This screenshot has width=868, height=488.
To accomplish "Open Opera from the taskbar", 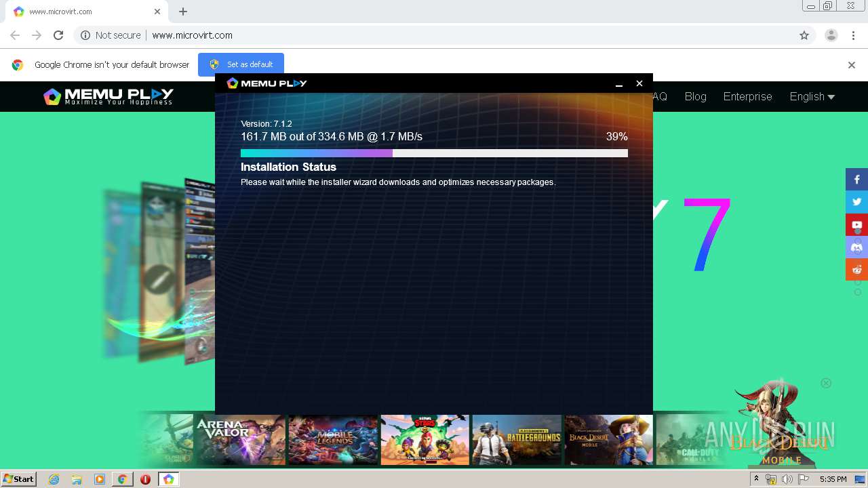I will pyautogui.click(x=145, y=479).
